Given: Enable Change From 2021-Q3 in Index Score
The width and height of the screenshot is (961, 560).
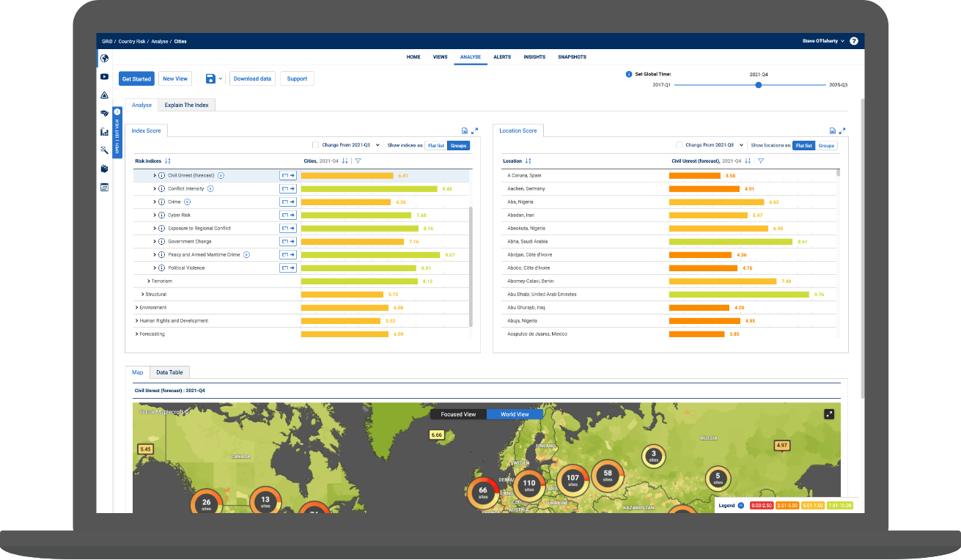Looking at the screenshot, I should pos(315,145).
